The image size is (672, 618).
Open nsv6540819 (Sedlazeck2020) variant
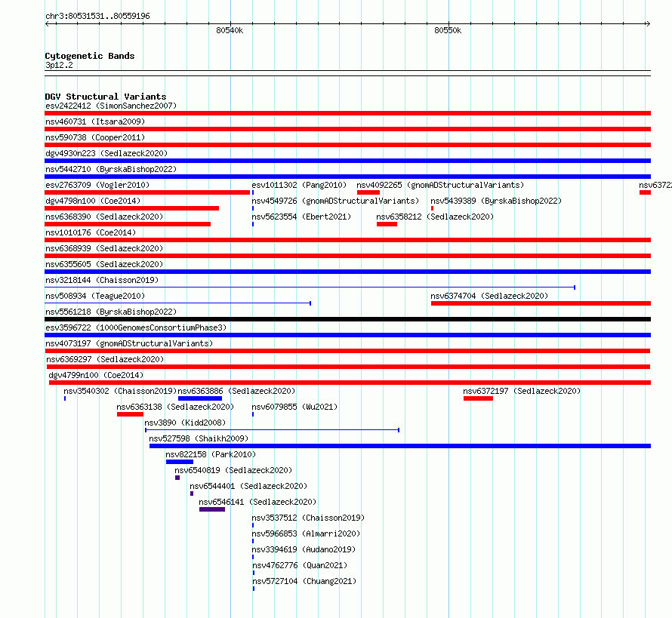coord(233,470)
